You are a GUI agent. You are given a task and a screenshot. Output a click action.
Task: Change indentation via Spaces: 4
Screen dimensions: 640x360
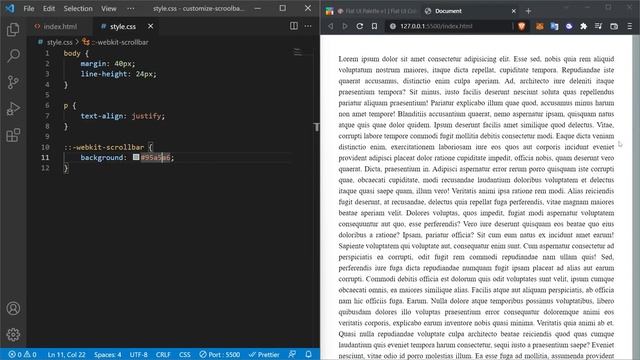[x=108, y=354]
